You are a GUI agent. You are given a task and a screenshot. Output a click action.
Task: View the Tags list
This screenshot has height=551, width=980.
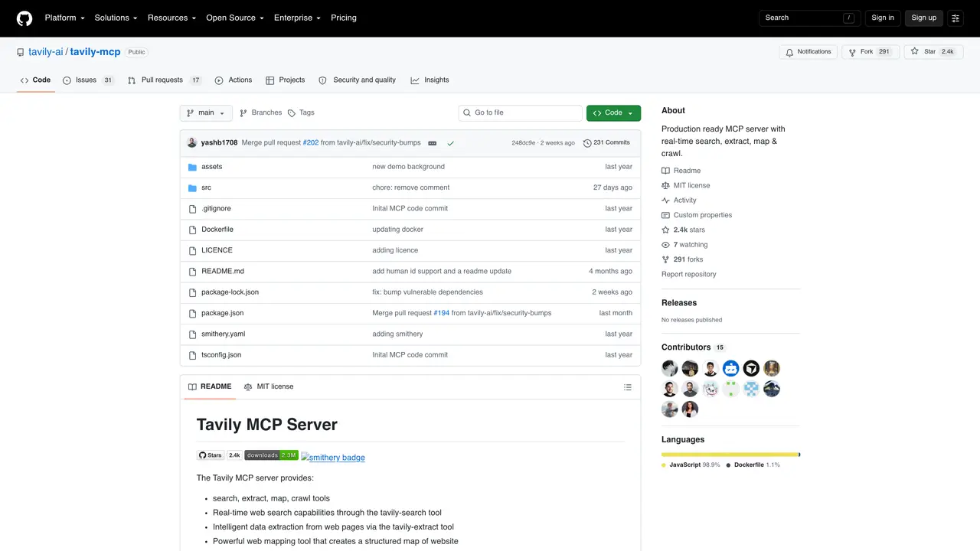coord(301,113)
